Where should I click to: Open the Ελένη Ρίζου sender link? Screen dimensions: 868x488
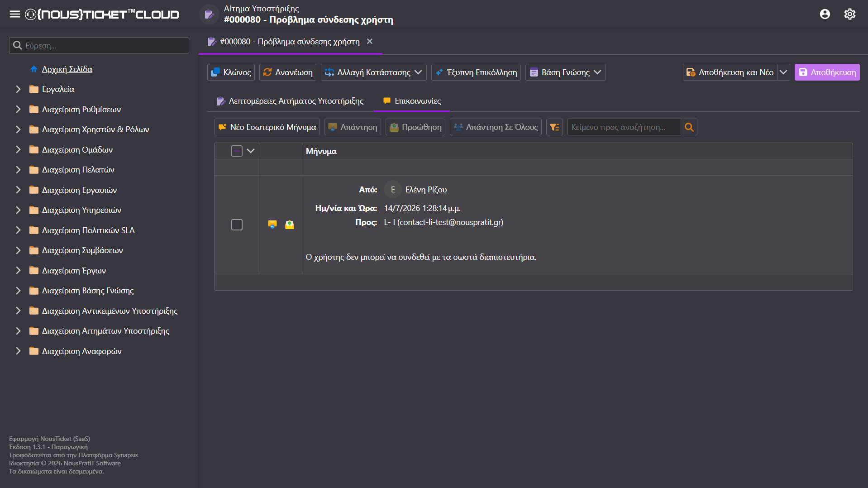[x=426, y=190]
